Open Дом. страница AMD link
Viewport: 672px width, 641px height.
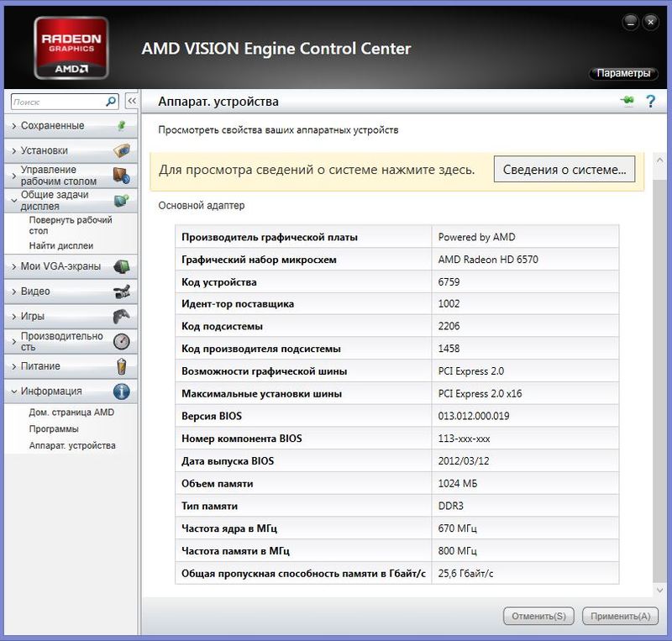71,412
